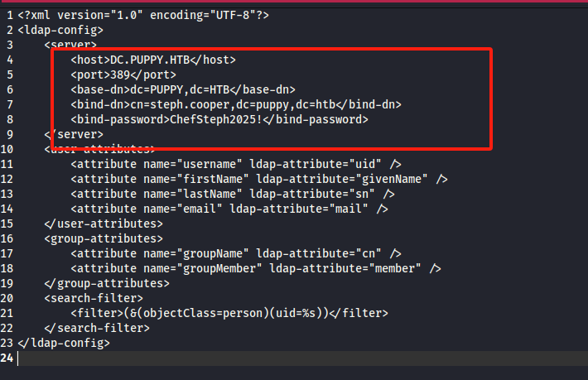Place cursor on the ldap-config opening tag
This screenshot has height=380, width=588.
tap(60, 30)
